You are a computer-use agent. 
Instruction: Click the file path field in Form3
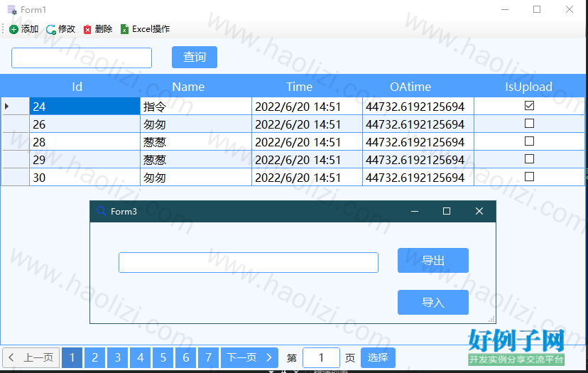[x=249, y=262]
